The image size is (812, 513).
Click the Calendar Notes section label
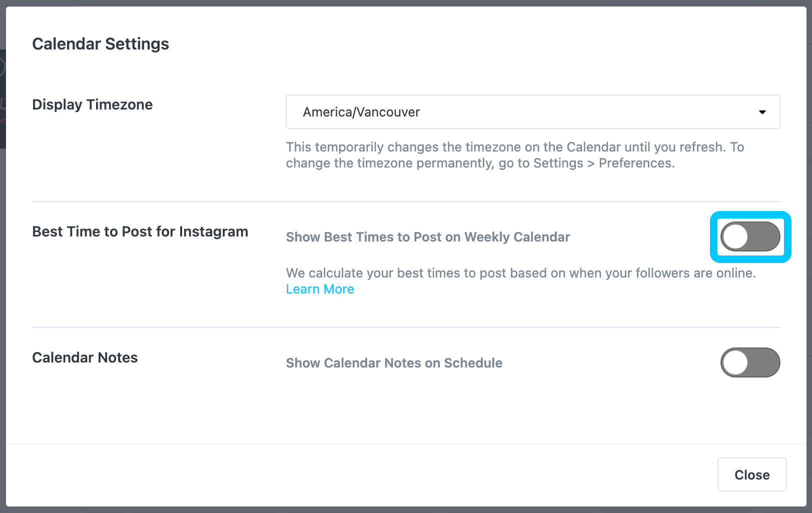click(x=85, y=357)
